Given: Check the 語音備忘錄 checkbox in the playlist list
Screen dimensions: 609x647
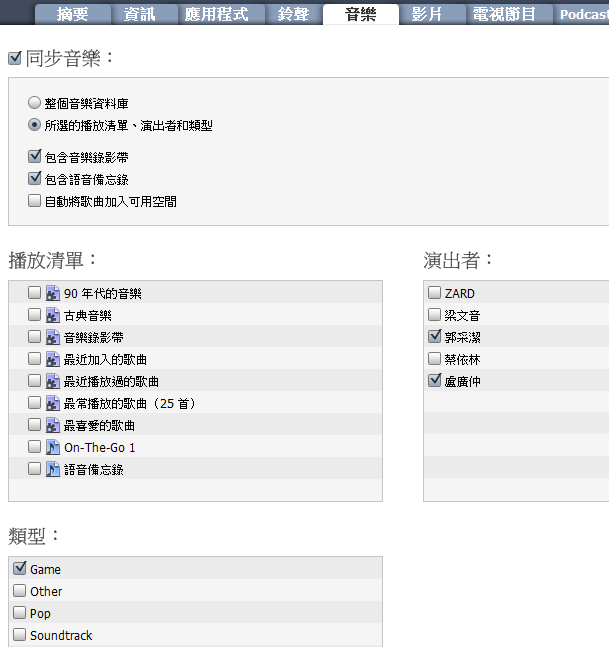Looking at the screenshot, I should [34, 468].
